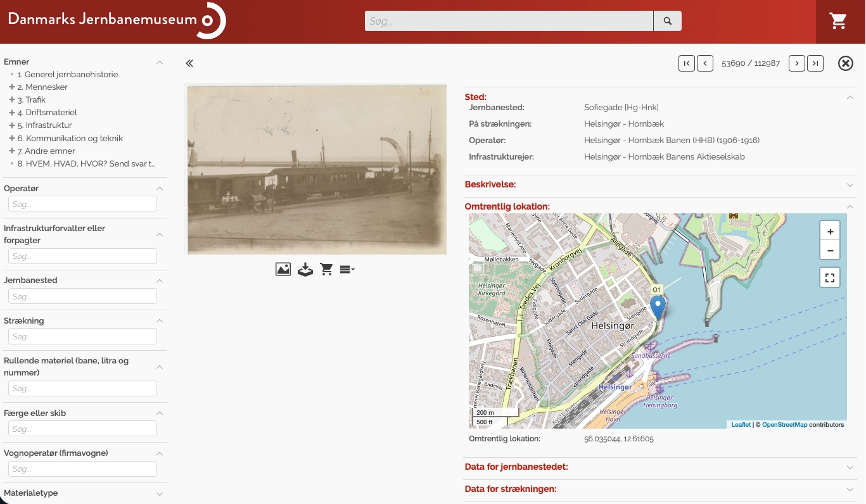The width and height of the screenshot is (866, 504).
Task: Go to next record
Action: pyautogui.click(x=797, y=63)
